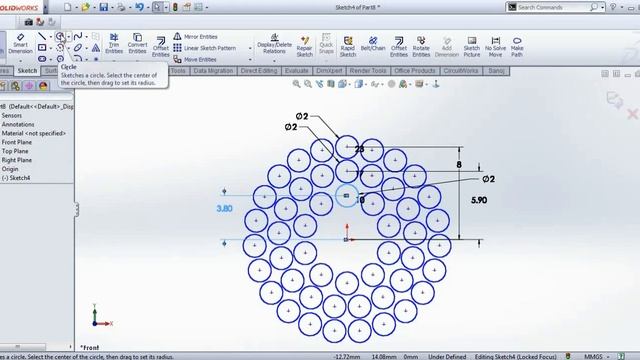Click the Open file icon

pos(85,7)
